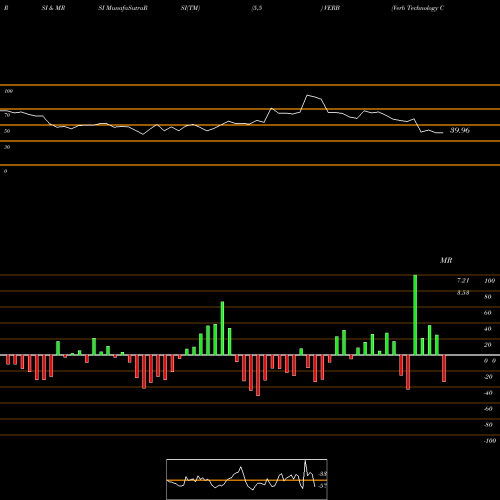This screenshot has width=500, height=500.
Task: Click the tallest green MR histogram bar
Action: 415,315
